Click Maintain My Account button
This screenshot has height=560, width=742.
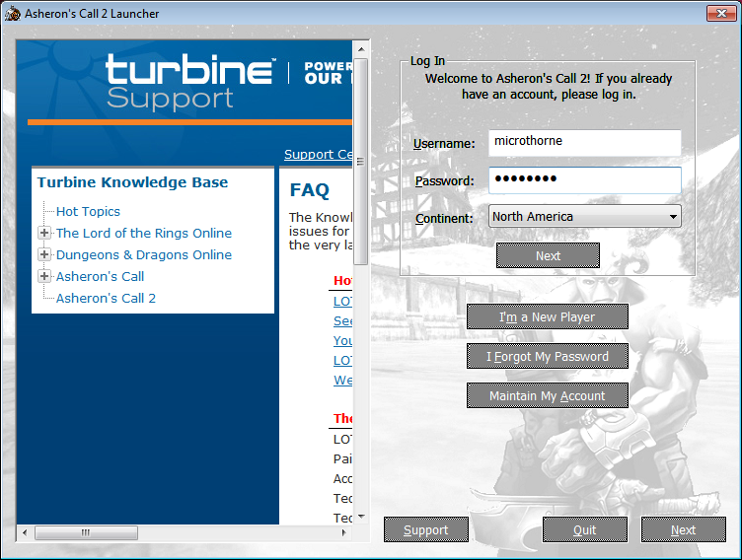[x=548, y=395]
